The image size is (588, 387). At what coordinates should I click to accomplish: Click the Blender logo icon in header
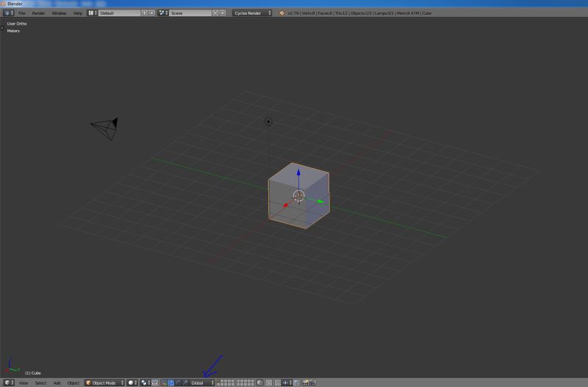282,13
